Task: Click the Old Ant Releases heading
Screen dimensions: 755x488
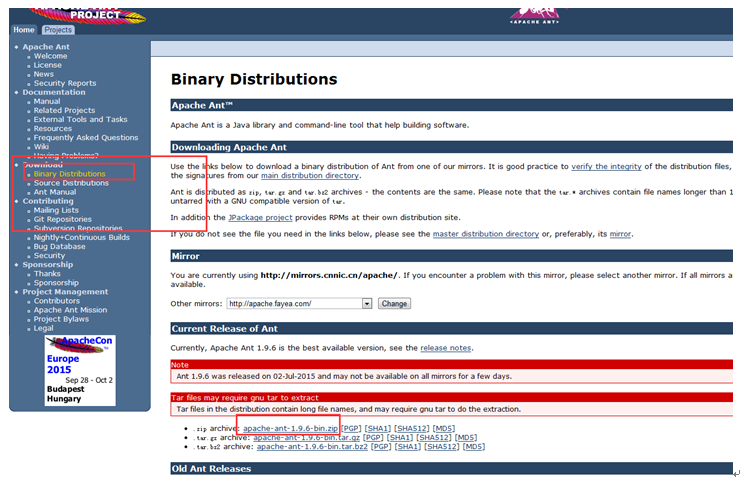Action: pyautogui.click(x=211, y=469)
